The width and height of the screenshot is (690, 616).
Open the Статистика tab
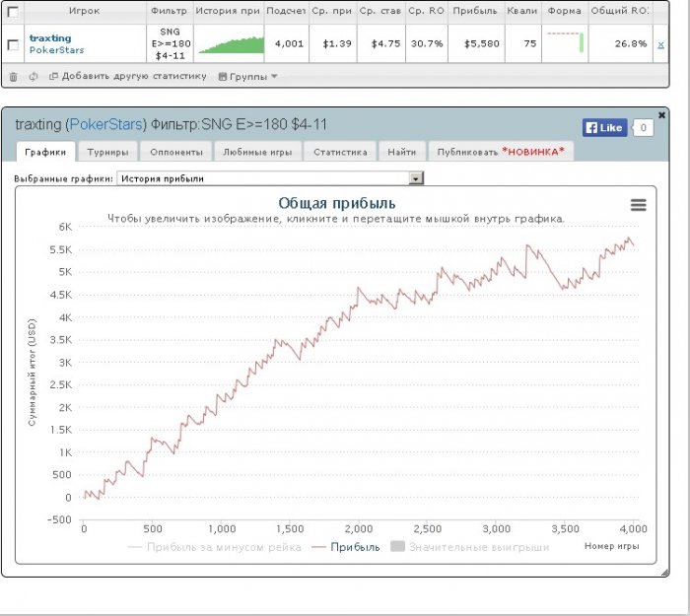[340, 152]
